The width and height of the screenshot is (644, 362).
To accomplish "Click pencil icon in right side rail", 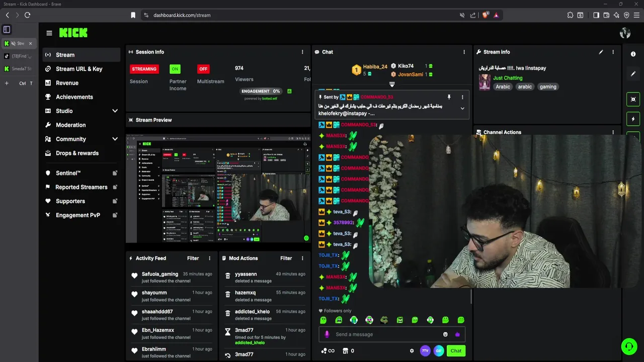I will 633,73.
